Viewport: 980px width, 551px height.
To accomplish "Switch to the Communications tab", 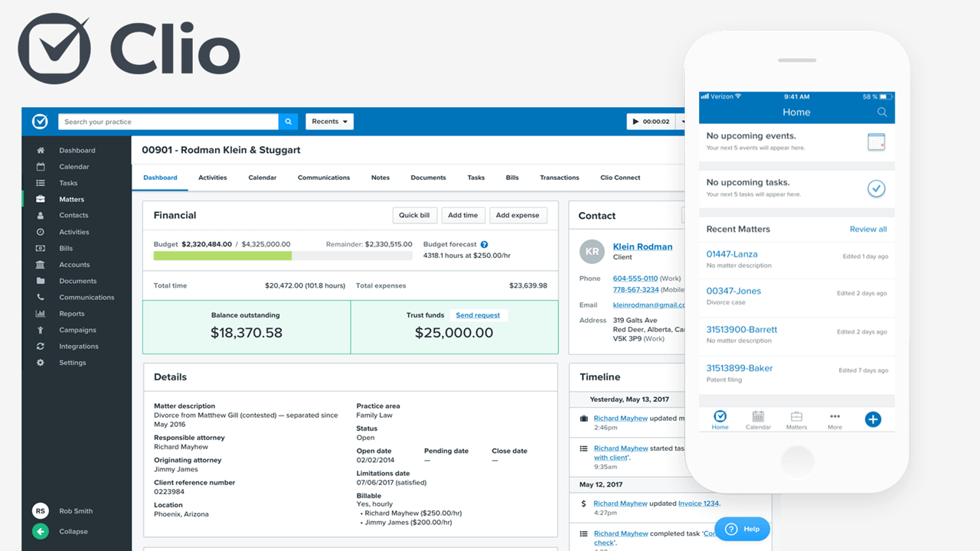I will point(324,178).
